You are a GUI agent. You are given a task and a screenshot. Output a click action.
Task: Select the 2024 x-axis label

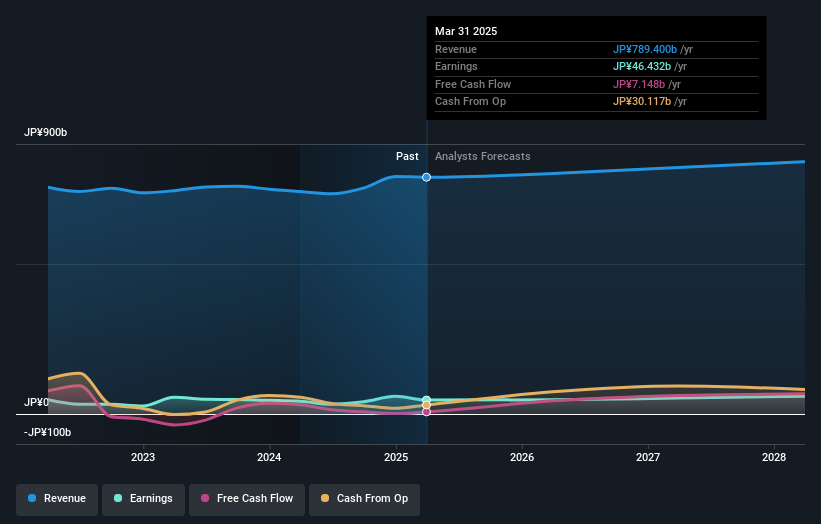tap(269, 458)
